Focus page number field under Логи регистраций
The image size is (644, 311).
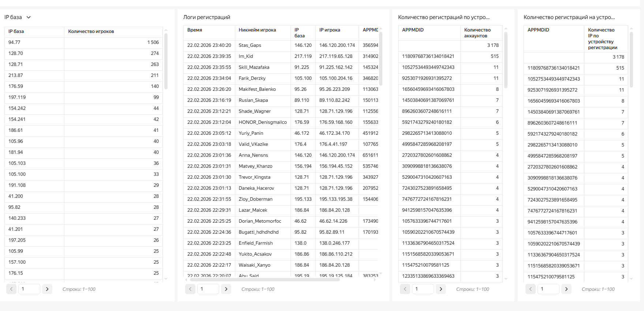[208, 289]
